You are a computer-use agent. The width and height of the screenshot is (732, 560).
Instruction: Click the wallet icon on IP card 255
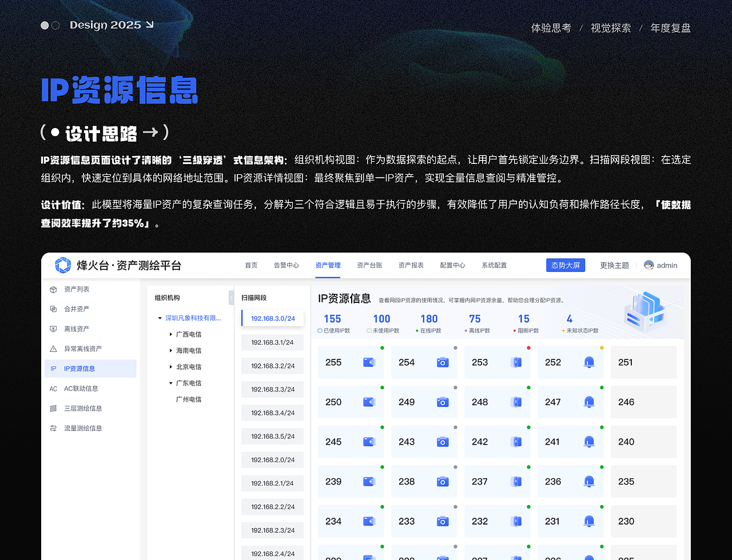coord(369,362)
